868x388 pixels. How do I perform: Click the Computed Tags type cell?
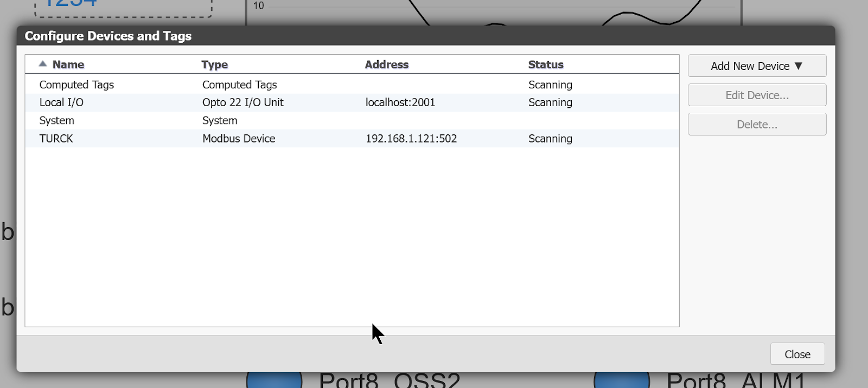tap(240, 85)
